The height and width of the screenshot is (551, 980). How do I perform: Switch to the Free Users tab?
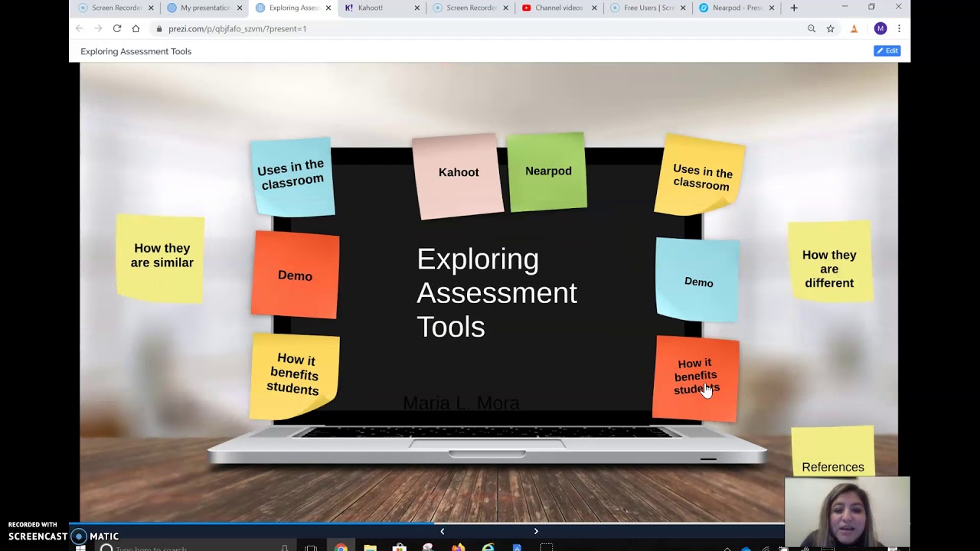[x=648, y=8]
